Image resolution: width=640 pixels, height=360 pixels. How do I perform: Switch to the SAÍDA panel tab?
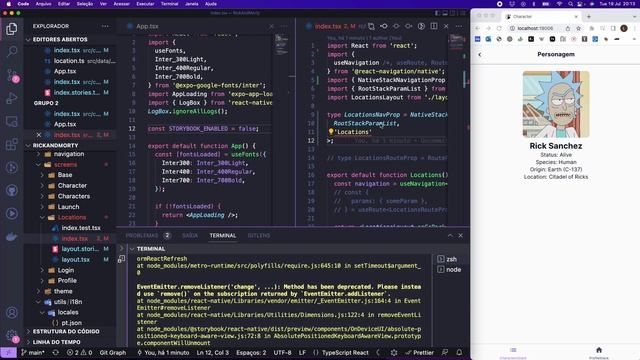coord(190,236)
